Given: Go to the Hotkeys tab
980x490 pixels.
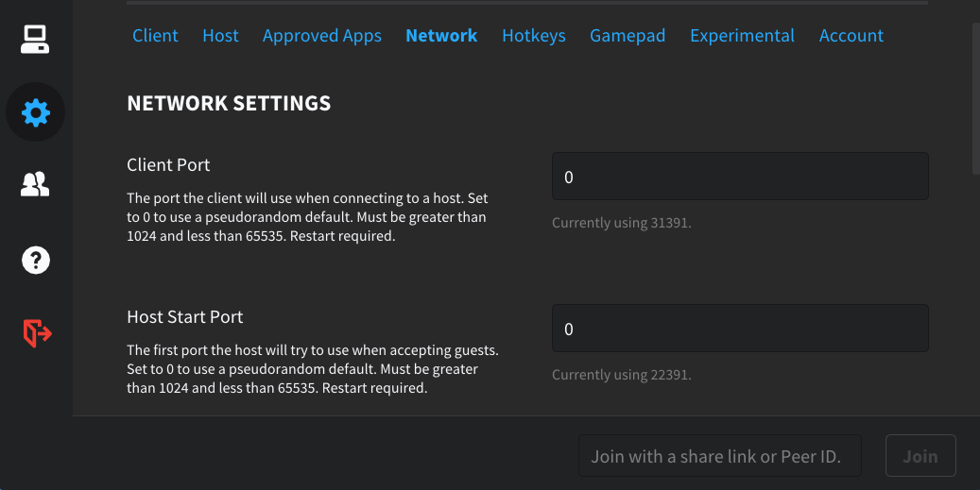Looking at the screenshot, I should (533, 36).
